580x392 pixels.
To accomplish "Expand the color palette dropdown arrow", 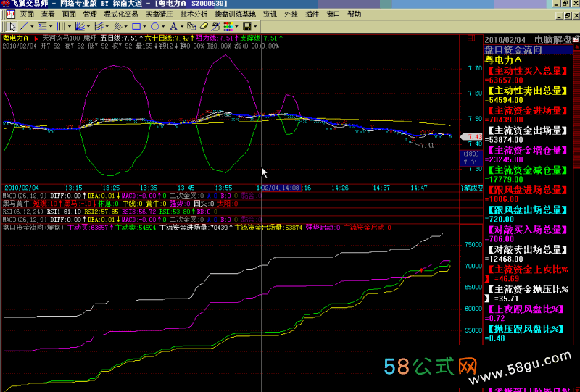I will [x=236, y=27].
